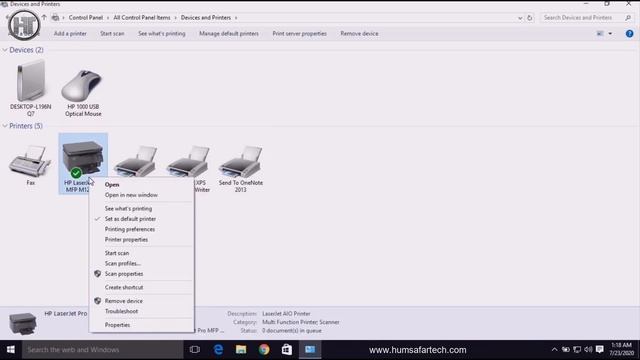Screen dimensions: 640x360
Task: Click the volume icon in system tray
Action: (588, 350)
